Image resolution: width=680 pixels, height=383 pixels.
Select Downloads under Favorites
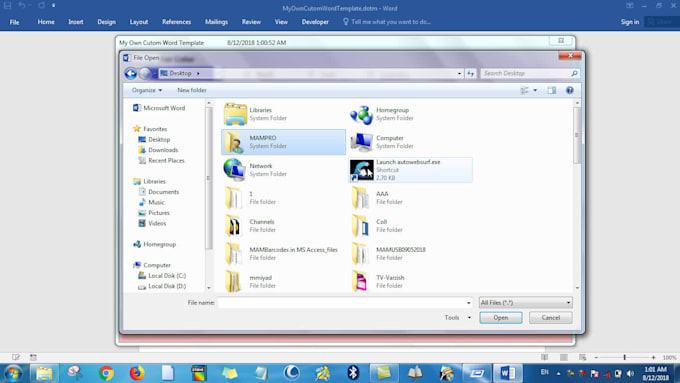(158, 150)
